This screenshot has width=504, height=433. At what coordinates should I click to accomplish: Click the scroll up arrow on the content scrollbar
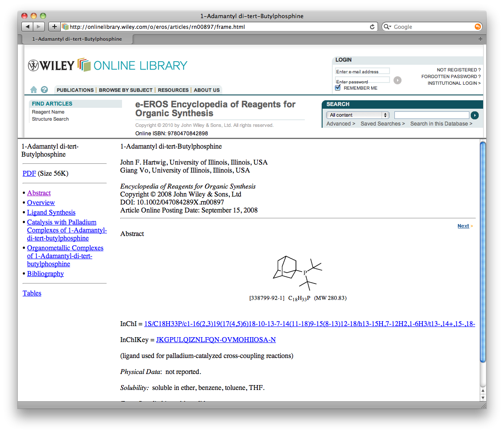[x=482, y=390]
